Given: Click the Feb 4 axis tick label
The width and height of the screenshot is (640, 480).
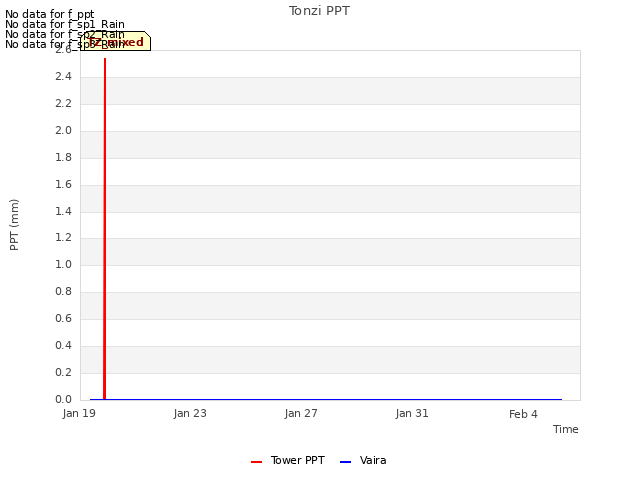Looking at the screenshot, I should pyautogui.click(x=523, y=414).
